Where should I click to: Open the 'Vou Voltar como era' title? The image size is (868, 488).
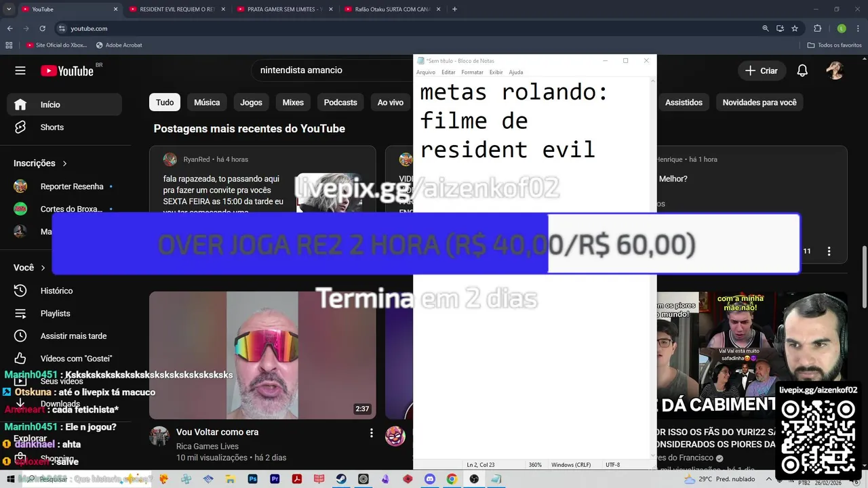click(217, 432)
